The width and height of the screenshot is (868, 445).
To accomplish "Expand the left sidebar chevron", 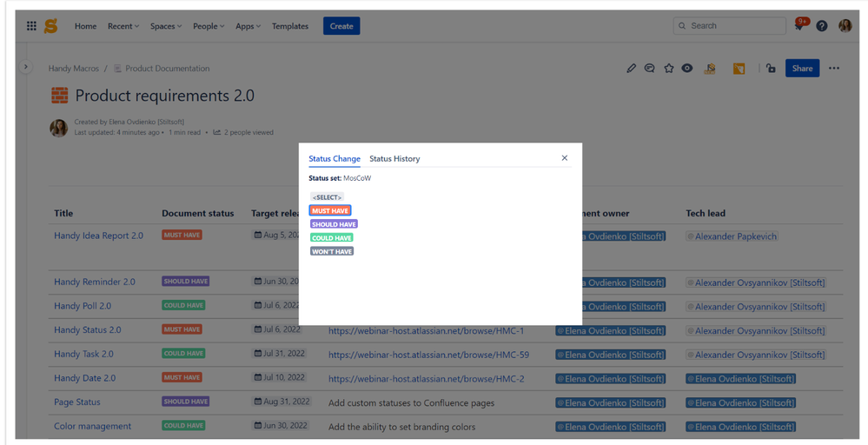I will pos(25,66).
